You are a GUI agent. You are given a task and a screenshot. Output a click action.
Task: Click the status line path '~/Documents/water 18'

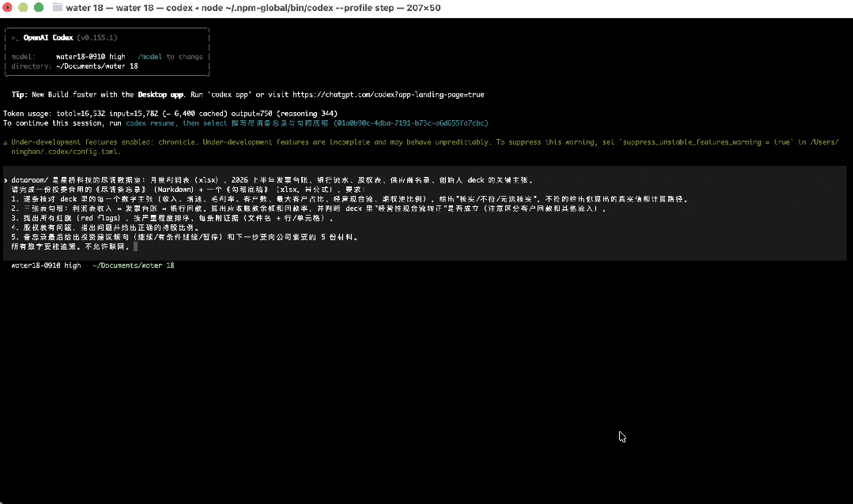pyautogui.click(x=134, y=265)
